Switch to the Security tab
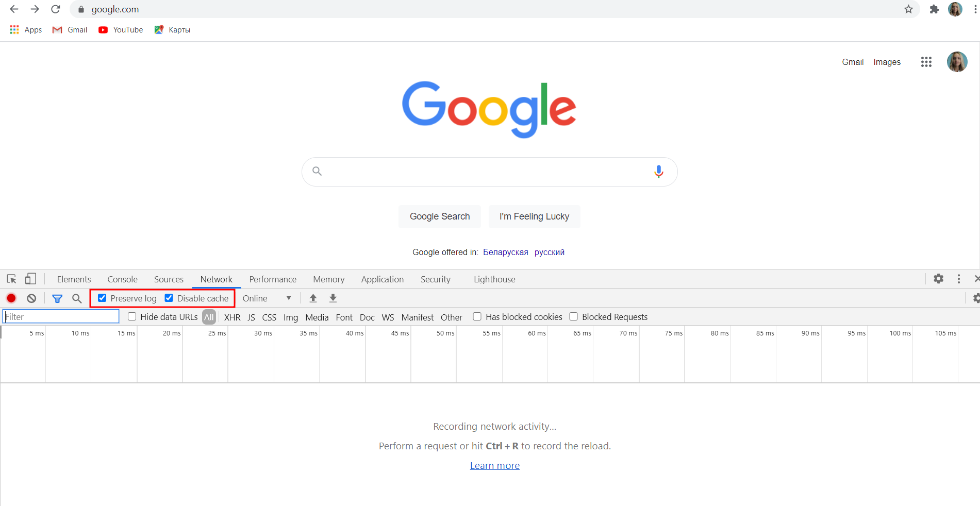980x506 pixels. click(x=436, y=279)
